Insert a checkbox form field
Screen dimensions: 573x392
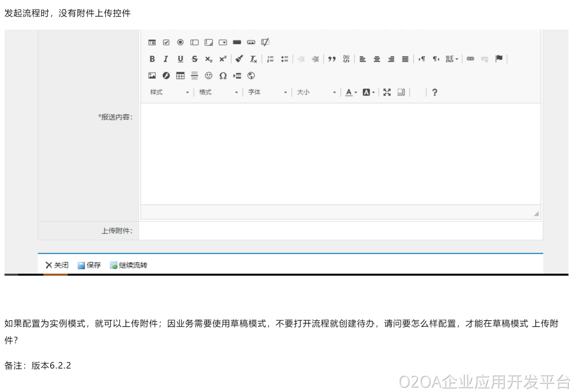[166, 42]
